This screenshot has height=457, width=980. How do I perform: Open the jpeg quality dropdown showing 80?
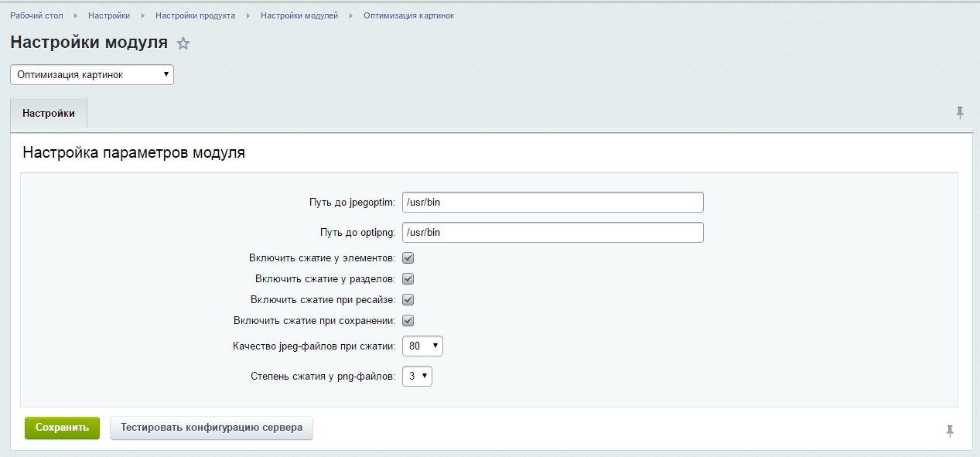(422, 346)
